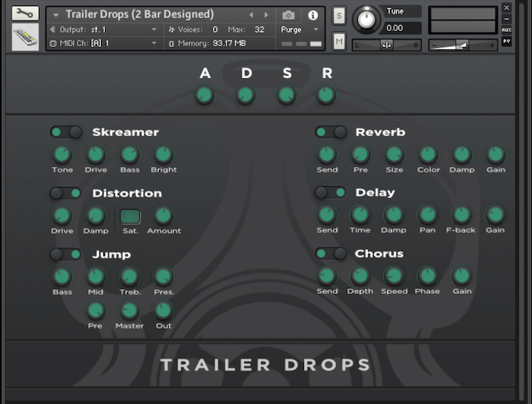Click the pan slider center marker

386,45
